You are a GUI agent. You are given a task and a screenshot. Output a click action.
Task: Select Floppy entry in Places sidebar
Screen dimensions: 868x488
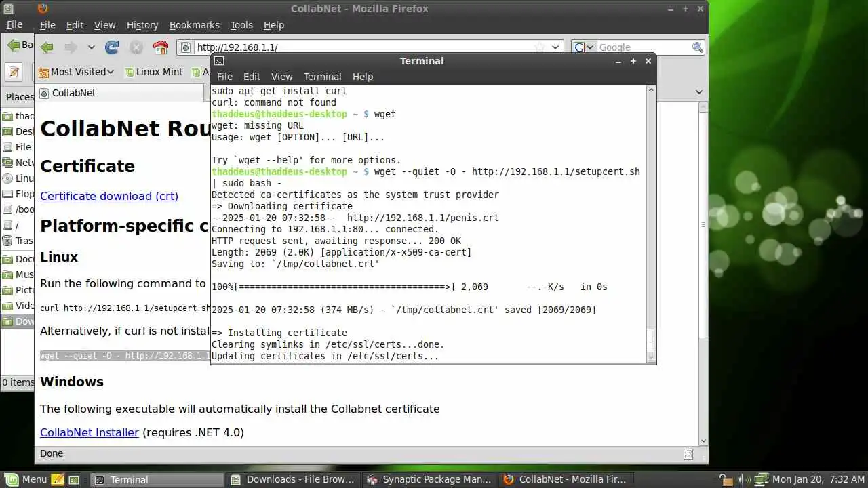pos(19,194)
